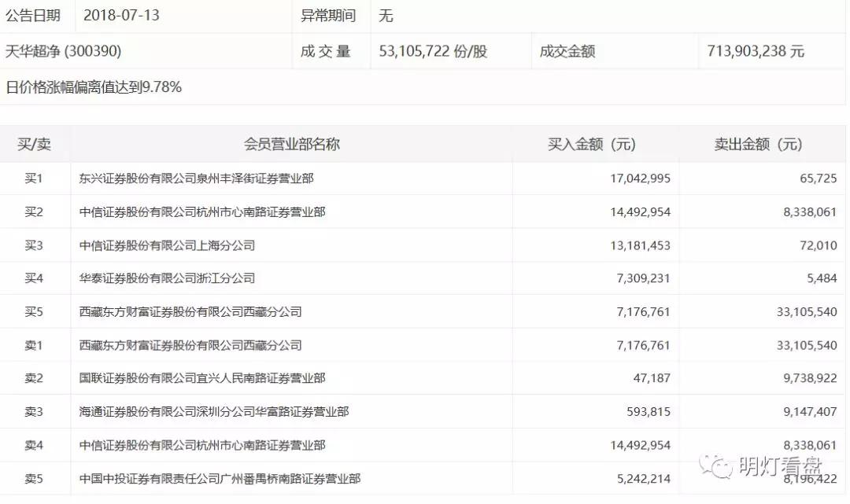The height and width of the screenshot is (504, 850).
Task: Click the 卖4 row label
Action: pos(34,445)
